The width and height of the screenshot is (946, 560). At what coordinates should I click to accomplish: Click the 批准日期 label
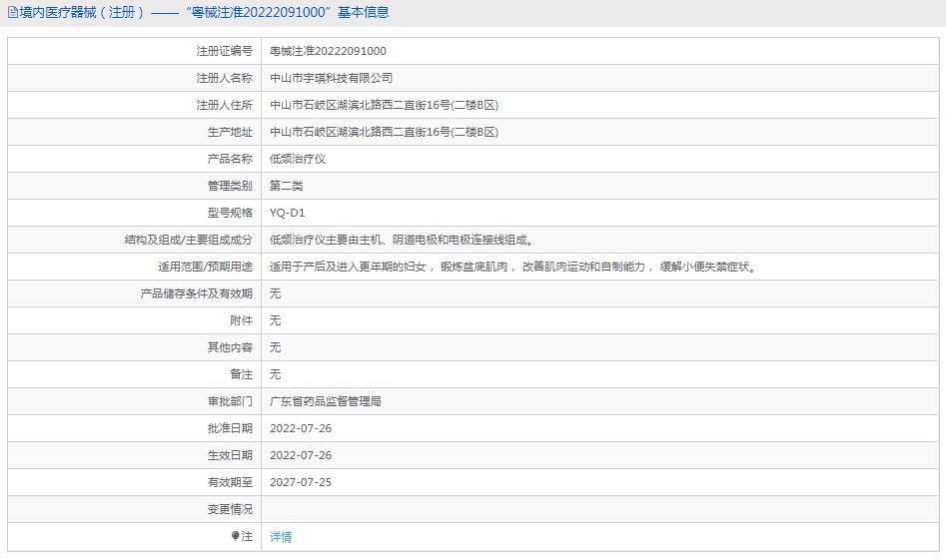click(230, 428)
